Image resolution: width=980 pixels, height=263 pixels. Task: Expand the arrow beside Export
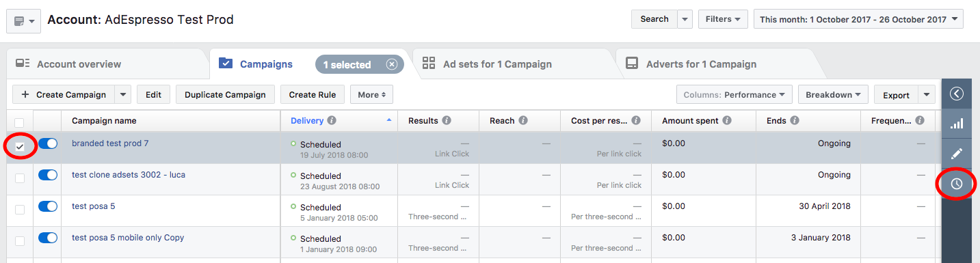[927, 95]
